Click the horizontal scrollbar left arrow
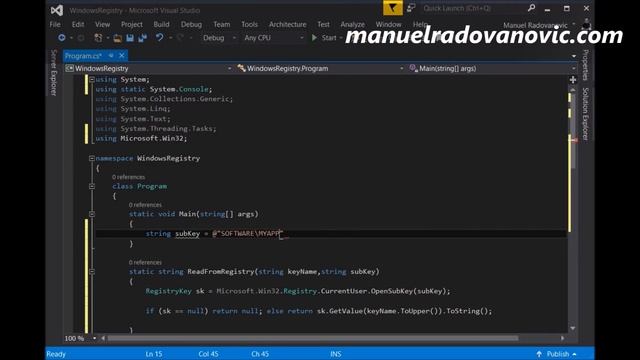 (x=103, y=338)
